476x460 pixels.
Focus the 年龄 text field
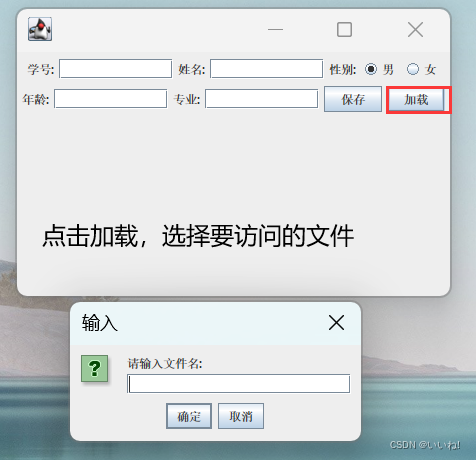[x=111, y=99]
